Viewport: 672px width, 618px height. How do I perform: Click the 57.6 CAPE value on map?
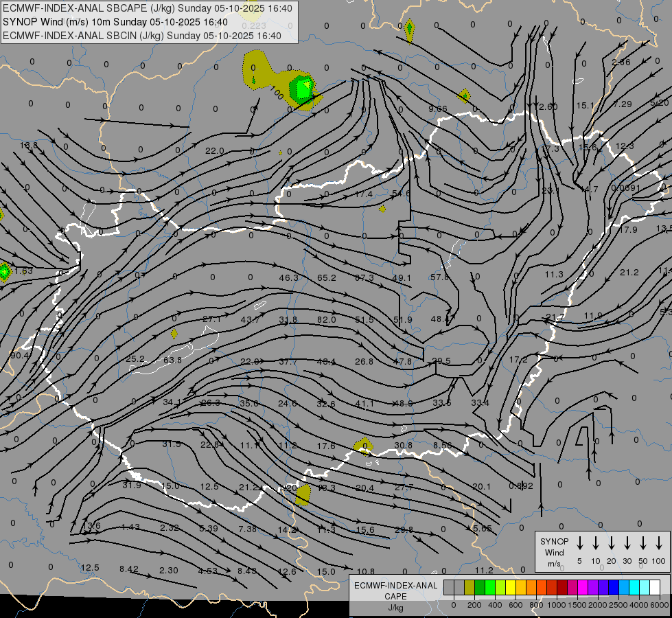pos(439,277)
